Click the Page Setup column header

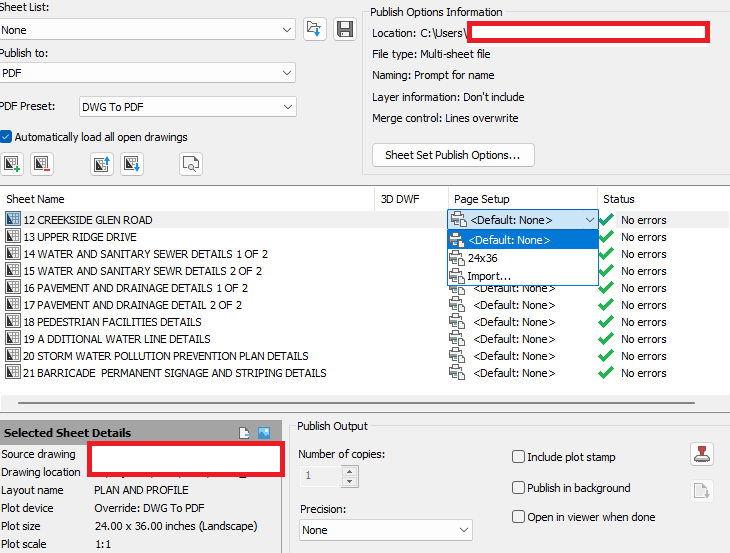click(481, 199)
